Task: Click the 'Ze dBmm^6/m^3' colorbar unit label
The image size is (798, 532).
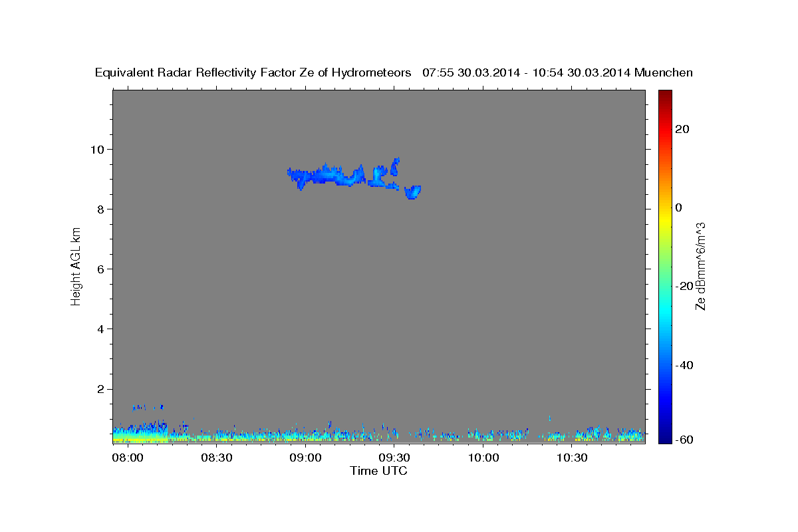Action: pyautogui.click(x=700, y=266)
